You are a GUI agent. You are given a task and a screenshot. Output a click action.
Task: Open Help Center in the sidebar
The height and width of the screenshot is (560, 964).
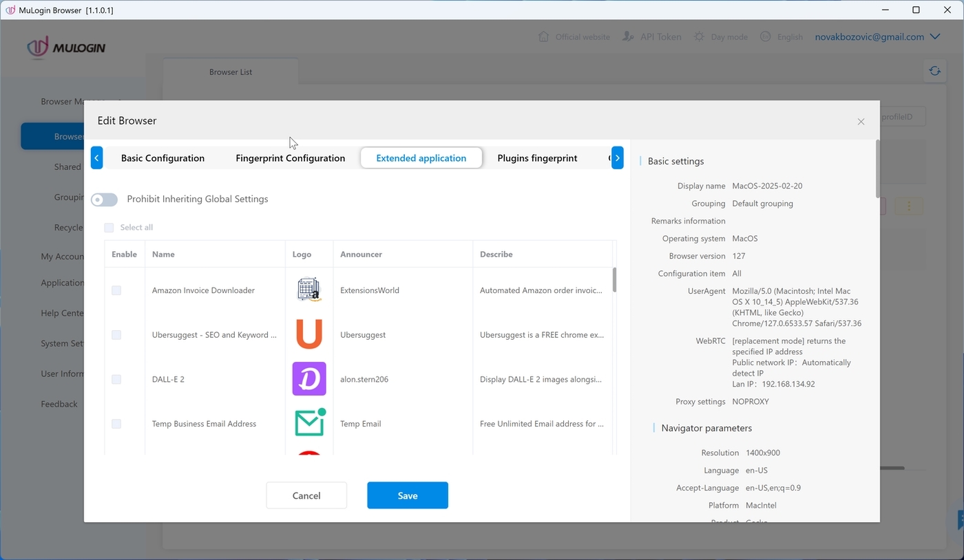[x=62, y=313]
